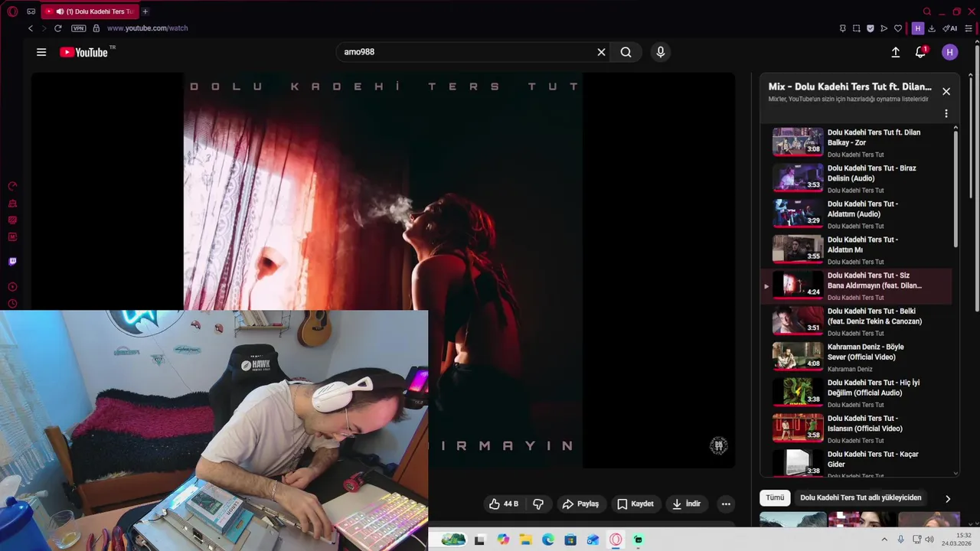Open the easy setup sliders menu
This screenshot has width=980, height=551.
(969, 28)
